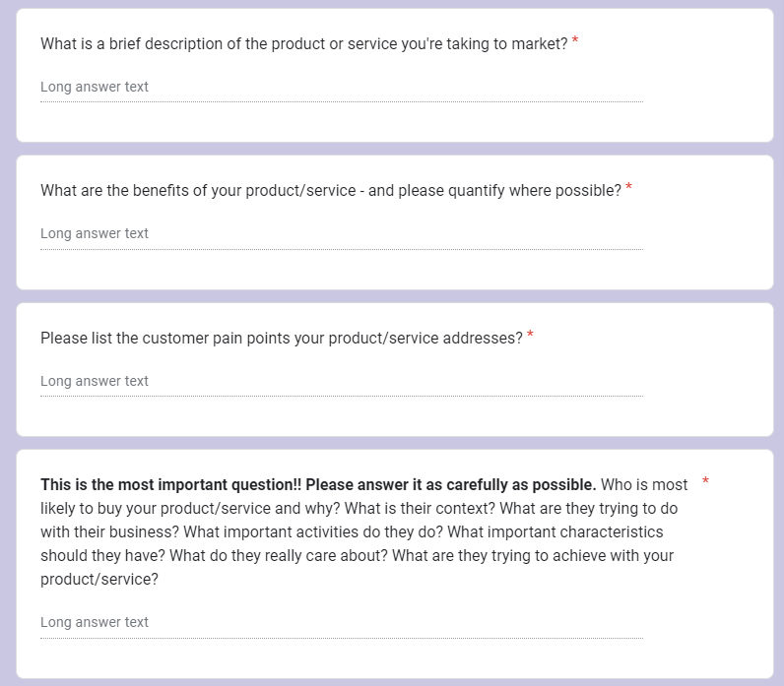Screen dimensions: 784x686
Task: Click the red required asterisk after 'taking to market?'
Action: [x=575, y=40]
